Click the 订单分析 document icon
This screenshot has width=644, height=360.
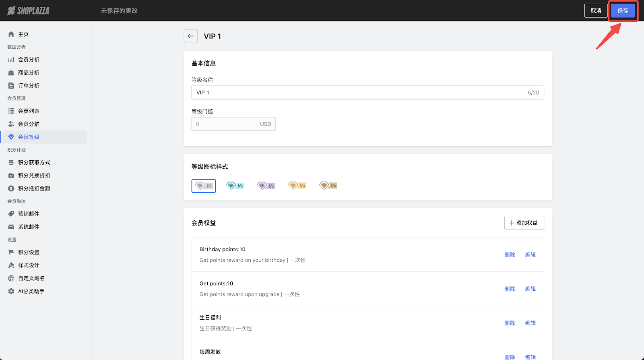(11, 85)
